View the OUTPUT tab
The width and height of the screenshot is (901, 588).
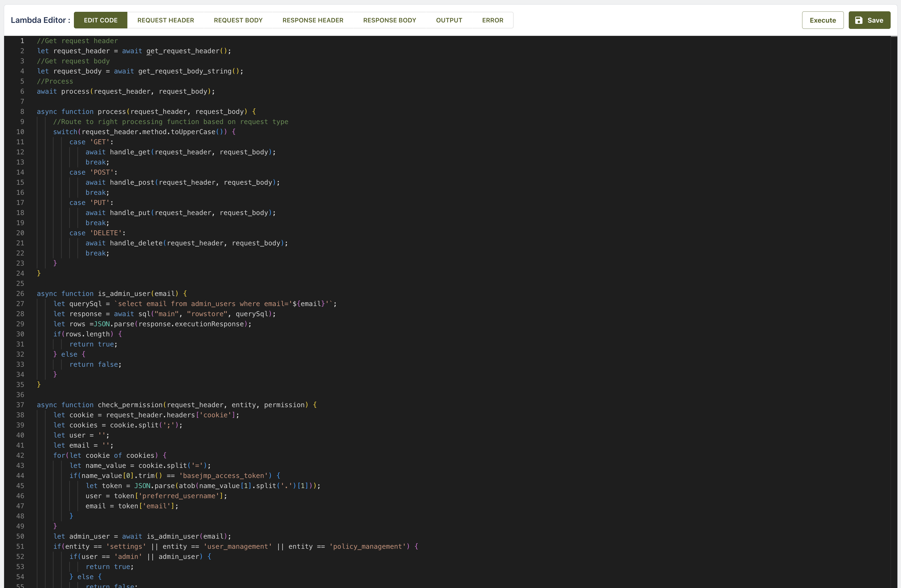449,20
